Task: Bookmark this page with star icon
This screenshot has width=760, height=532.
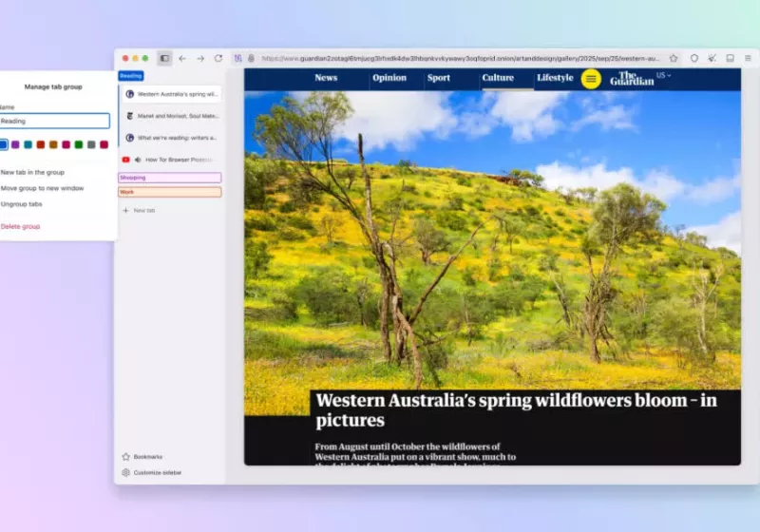Action: (x=674, y=58)
